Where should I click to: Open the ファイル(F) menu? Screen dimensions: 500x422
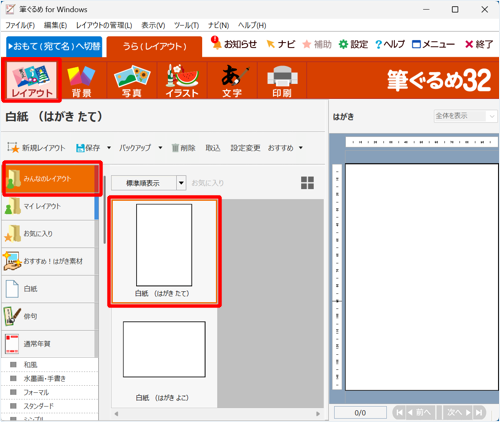coord(20,25)
